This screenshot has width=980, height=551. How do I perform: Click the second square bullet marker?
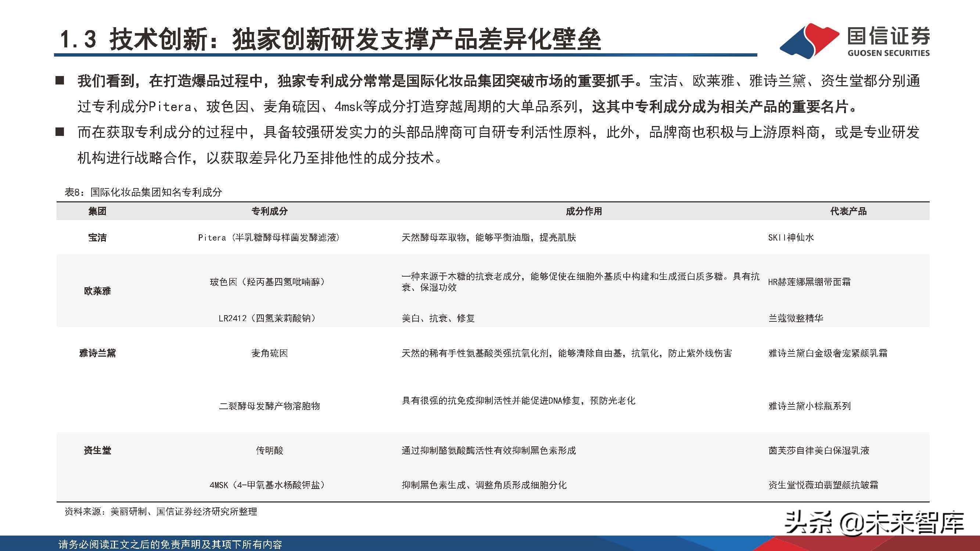click(60, 132)
